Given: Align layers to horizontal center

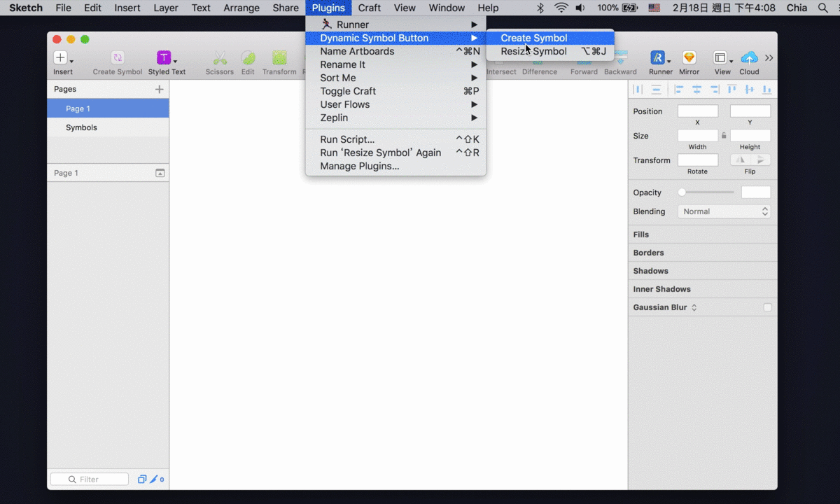Looking at the screenshot, I should (x=696, y=90).
